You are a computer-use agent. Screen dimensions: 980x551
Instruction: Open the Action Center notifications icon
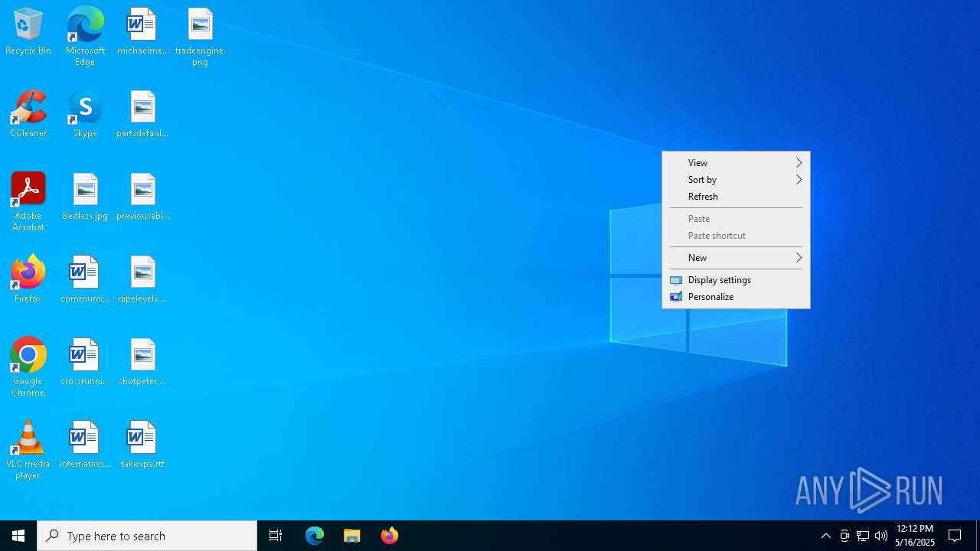955,536
